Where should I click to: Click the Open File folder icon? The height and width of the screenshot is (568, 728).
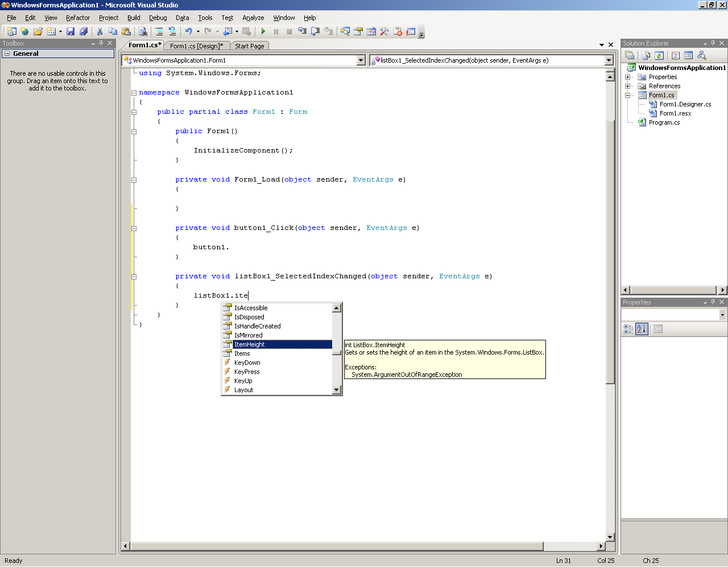coord(38,31)
